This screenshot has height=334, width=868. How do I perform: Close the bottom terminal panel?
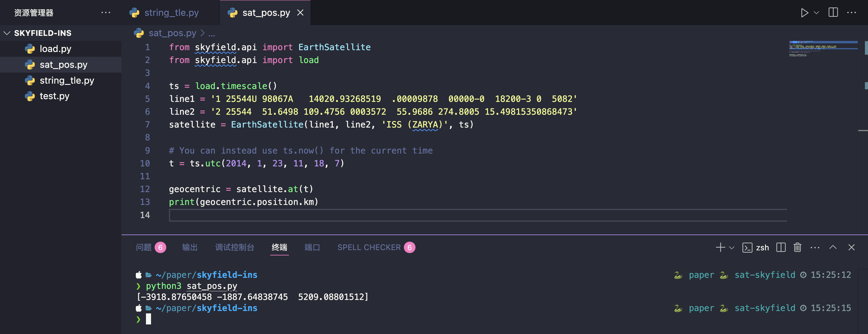click(851, 247)
